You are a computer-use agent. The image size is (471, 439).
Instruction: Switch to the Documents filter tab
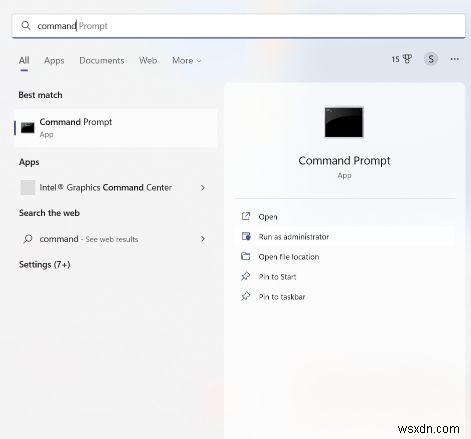[102, 61]
